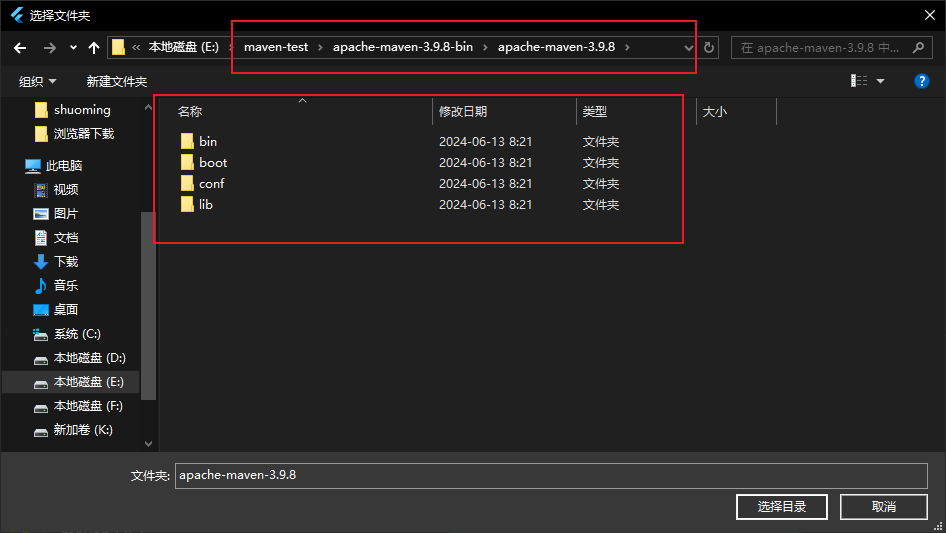Select the conf folder
Viewport: 946px width, 533px height.
point(211,183)
